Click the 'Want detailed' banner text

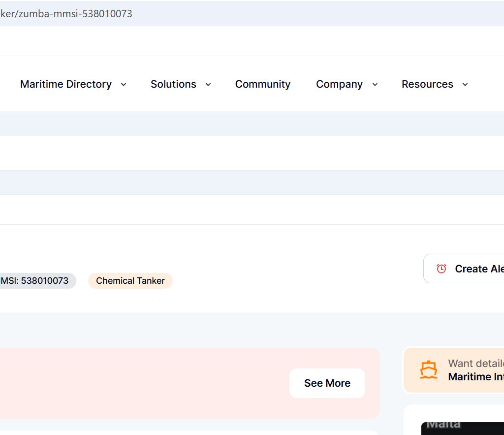click(475, 364)
